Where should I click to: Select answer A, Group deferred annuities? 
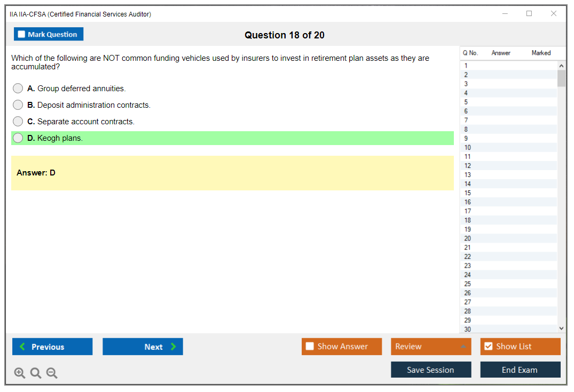[x=18, y=89]
